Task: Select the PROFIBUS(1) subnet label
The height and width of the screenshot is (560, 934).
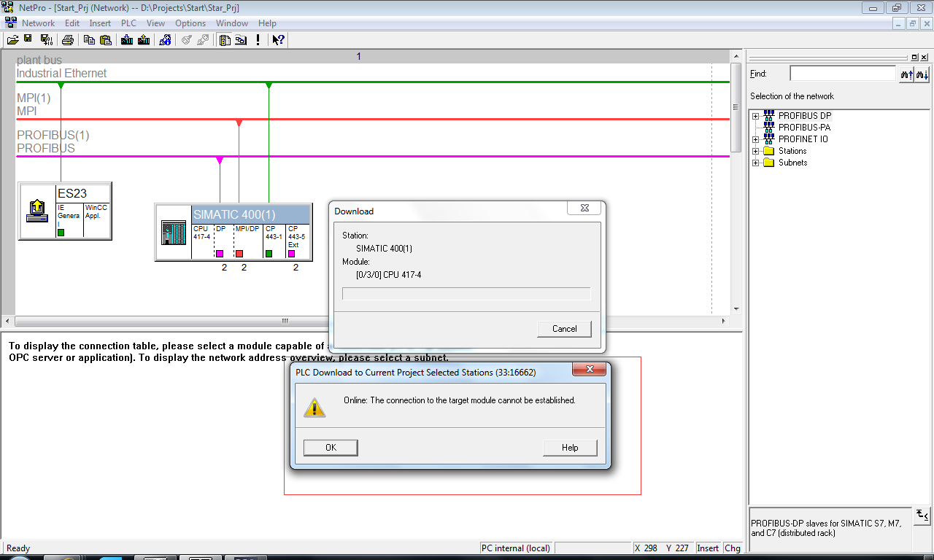Action: (x=53, y=135)
